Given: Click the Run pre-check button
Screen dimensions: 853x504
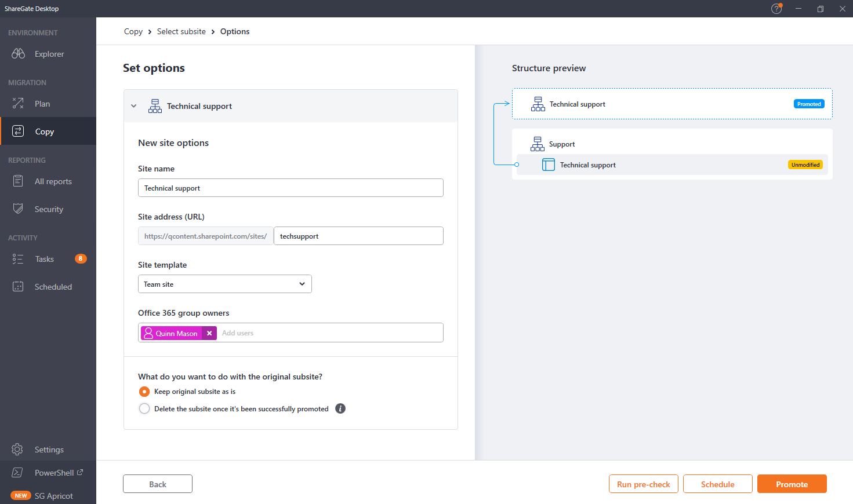Looking at the screenshot, I should pos(644,484).
